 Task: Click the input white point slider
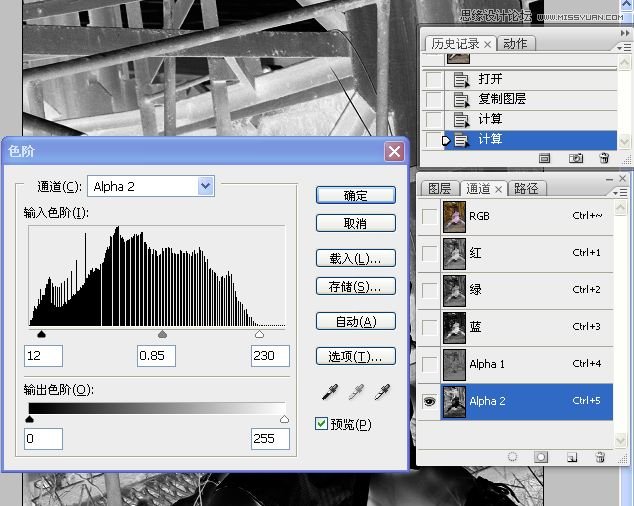(260, 334)
